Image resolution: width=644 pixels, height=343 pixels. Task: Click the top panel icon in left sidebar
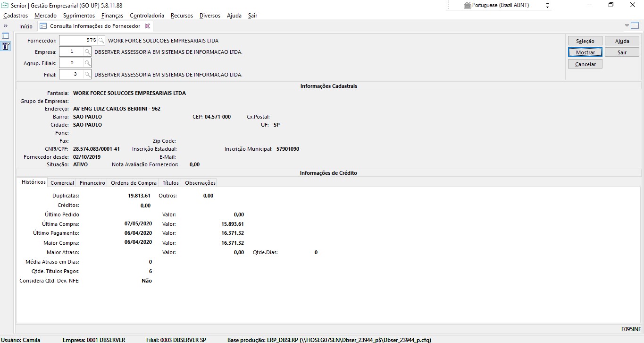6,36
